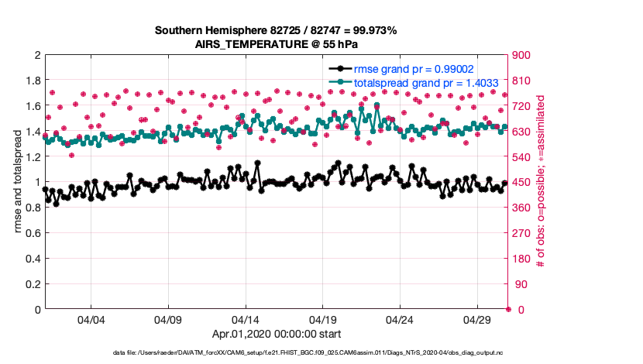Click the 0.4 tick on left axis
This screenshot has width=643, height=364.
[32, 259]
